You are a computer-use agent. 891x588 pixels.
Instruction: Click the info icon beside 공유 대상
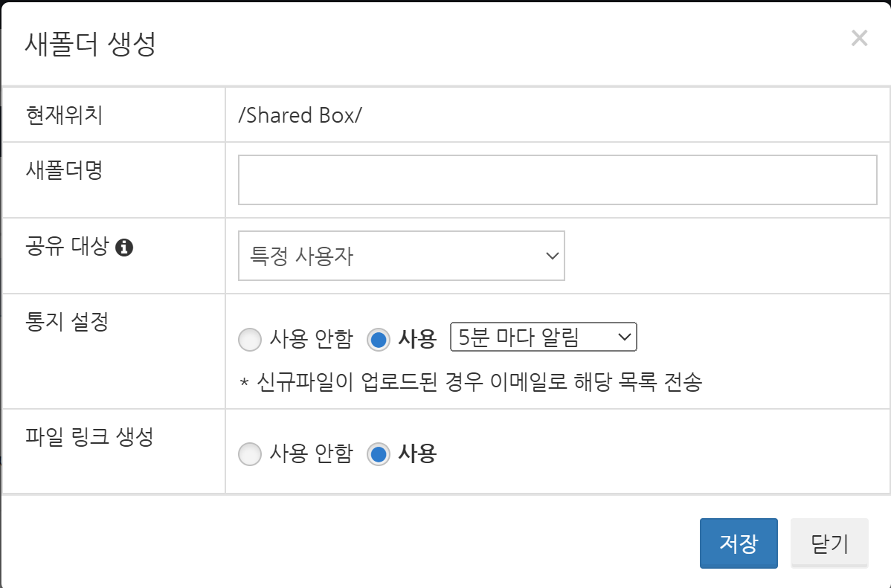pyautogui.click(x=124, y=248)
